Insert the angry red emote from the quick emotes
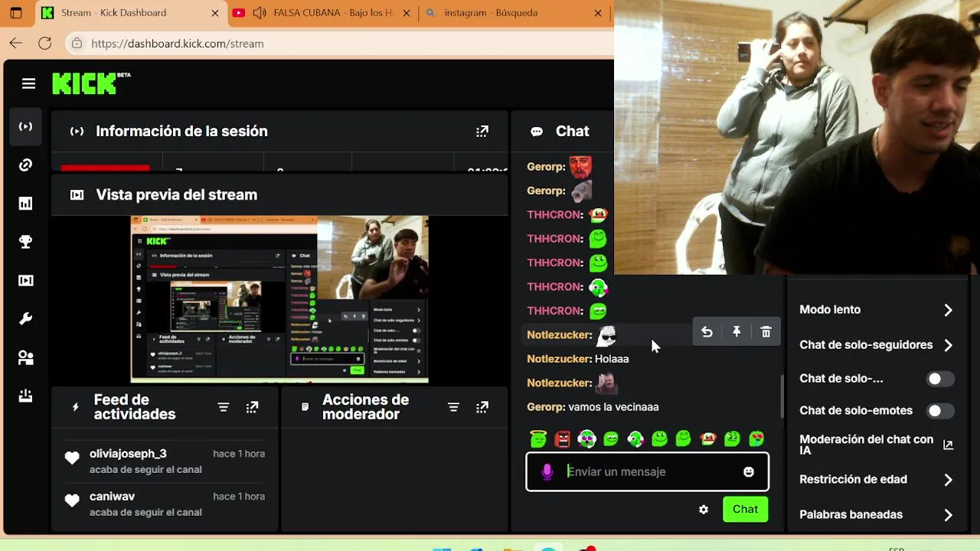Screen dimensions: 980x551 click(x=563, y=439)
